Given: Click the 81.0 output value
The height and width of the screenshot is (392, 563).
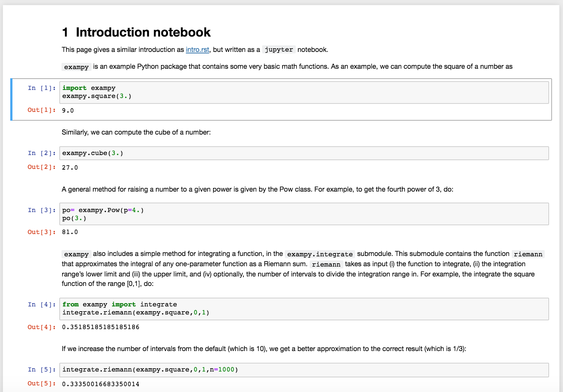Looking at the screenshot, I should [70, 232].
